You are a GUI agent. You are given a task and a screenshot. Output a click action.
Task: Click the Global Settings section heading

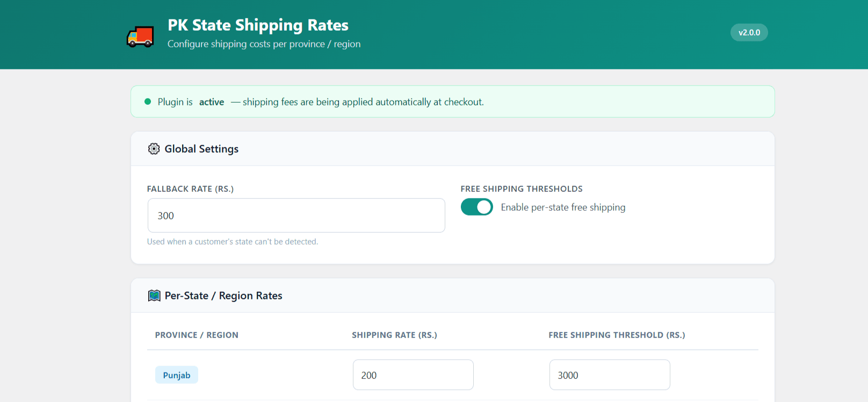[x=201, y=149]
